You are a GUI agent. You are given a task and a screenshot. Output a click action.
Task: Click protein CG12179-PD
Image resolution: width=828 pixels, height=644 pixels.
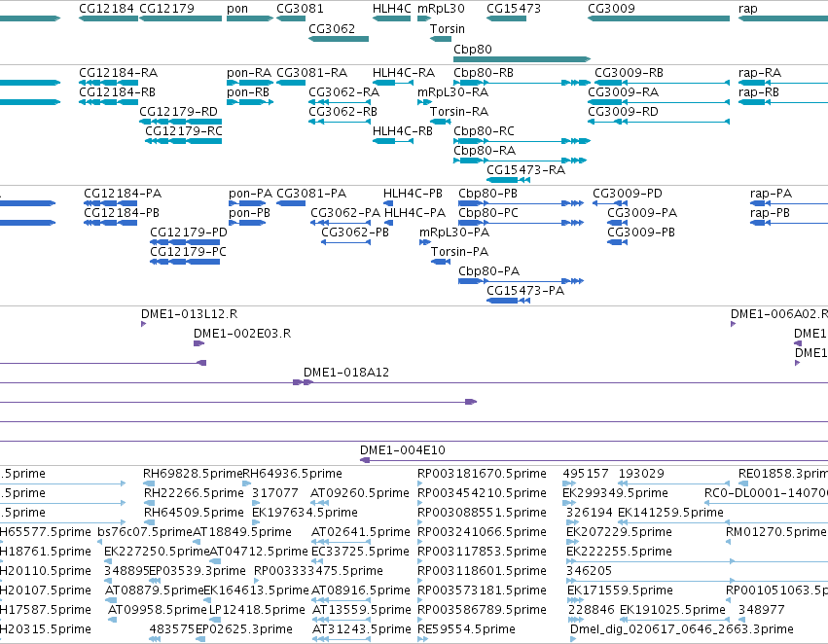(189, 233)
